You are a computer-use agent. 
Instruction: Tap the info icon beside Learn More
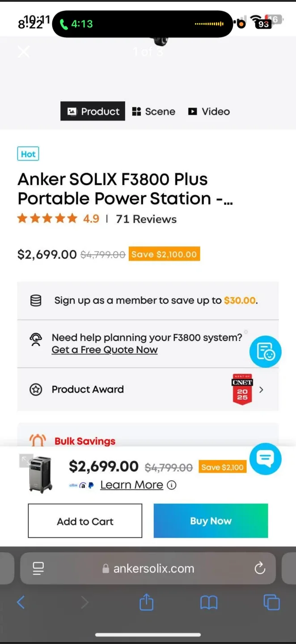172,485
